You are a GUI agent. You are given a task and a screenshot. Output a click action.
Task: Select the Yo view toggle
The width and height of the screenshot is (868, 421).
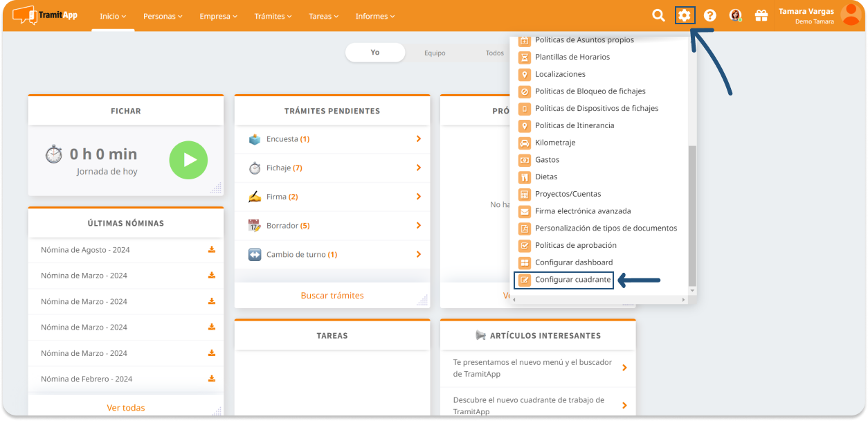(x=375, y=53)
